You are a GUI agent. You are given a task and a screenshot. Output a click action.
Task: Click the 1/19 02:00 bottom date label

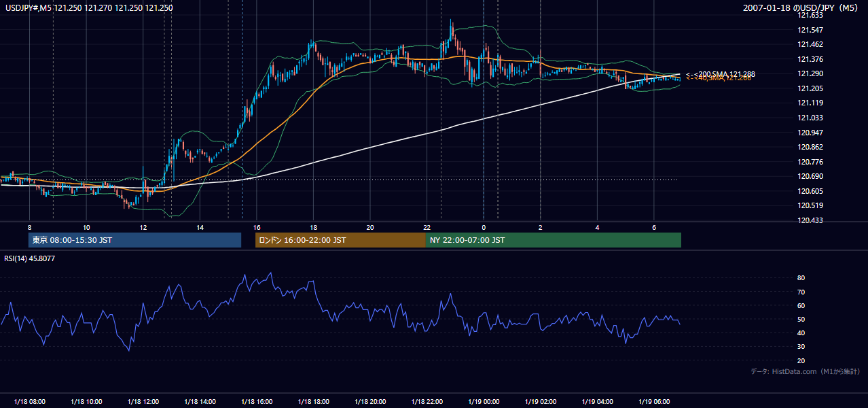pos(541,402)
